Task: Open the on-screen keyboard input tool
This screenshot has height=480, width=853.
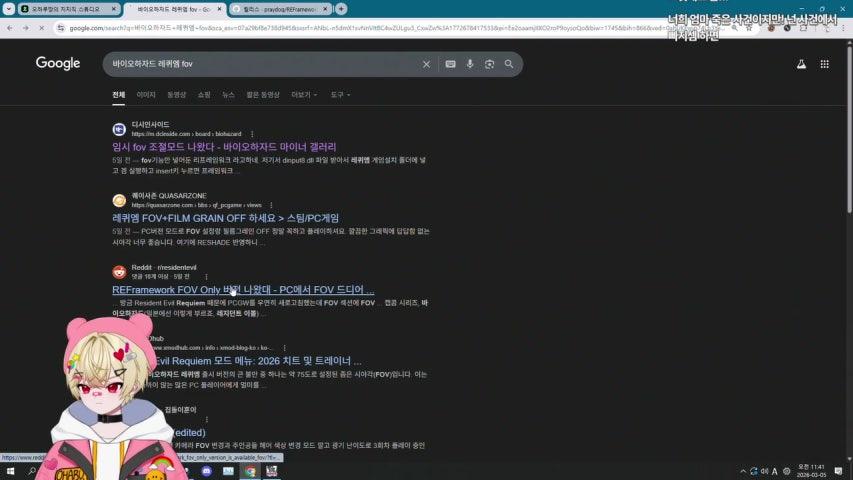Action: (x=450, y=64)
